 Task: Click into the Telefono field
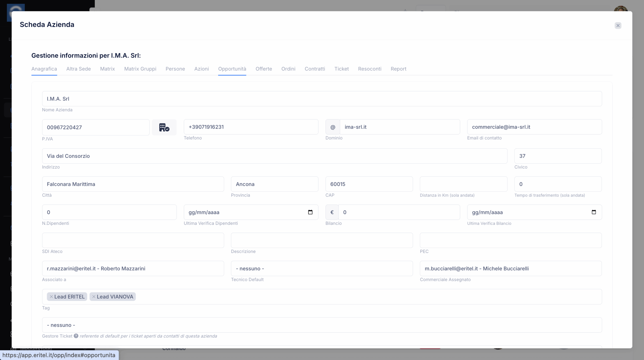pyautogui.click(x=251, y=127)
